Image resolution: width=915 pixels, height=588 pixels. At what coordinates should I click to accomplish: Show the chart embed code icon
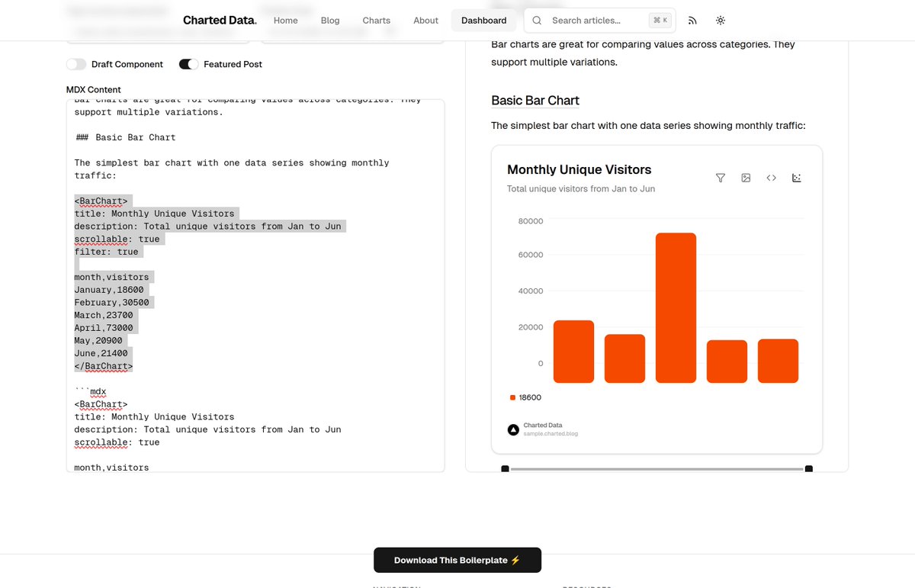pos(771,178)
